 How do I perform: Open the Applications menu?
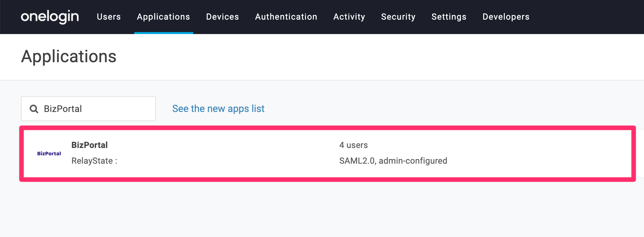tap(163, 17)
